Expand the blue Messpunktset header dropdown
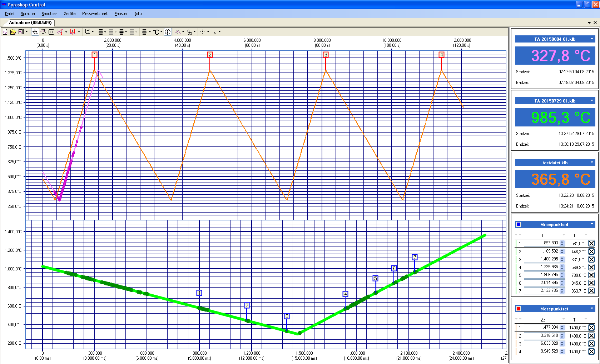 pyautogui.click(x=592, y=224)
